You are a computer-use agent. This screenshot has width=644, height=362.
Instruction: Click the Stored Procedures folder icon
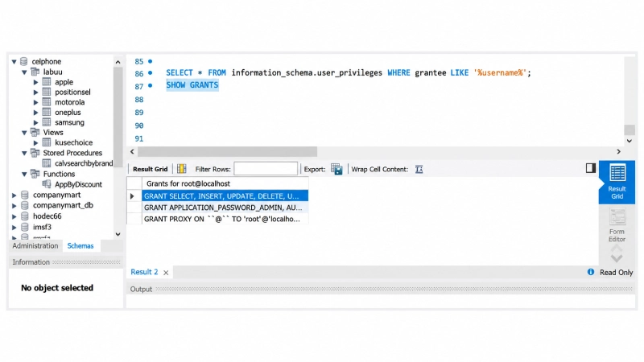(35, 153)
